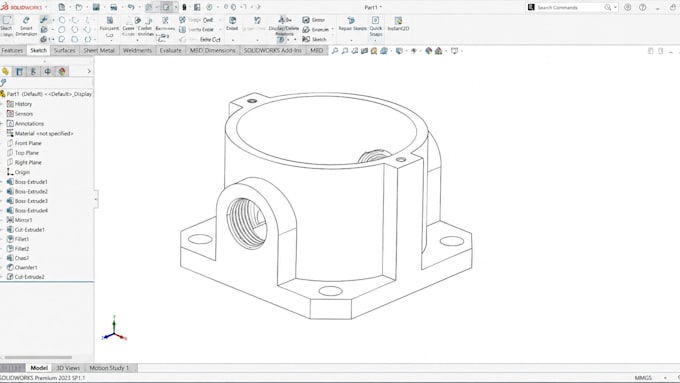The height and width of the screenshot is (383, 680).
Task: Activate the Smart Dimension tool
Action: [x=26, y=25]
